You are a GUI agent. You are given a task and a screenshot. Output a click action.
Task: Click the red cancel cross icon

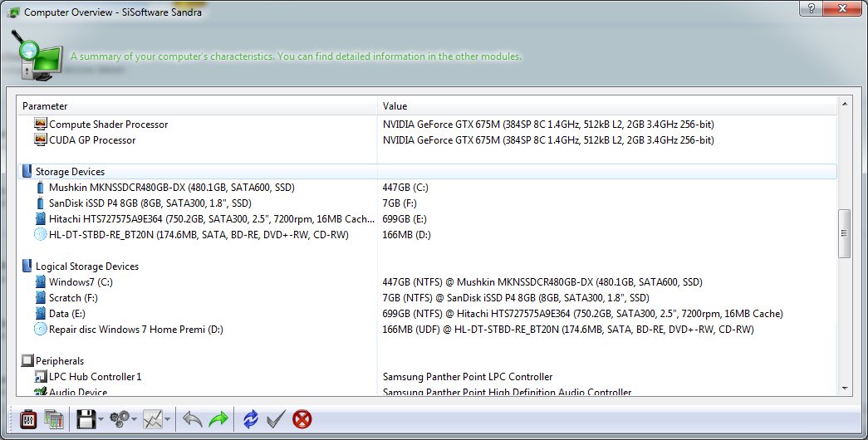pyautogui.click(x=302, y=419)
